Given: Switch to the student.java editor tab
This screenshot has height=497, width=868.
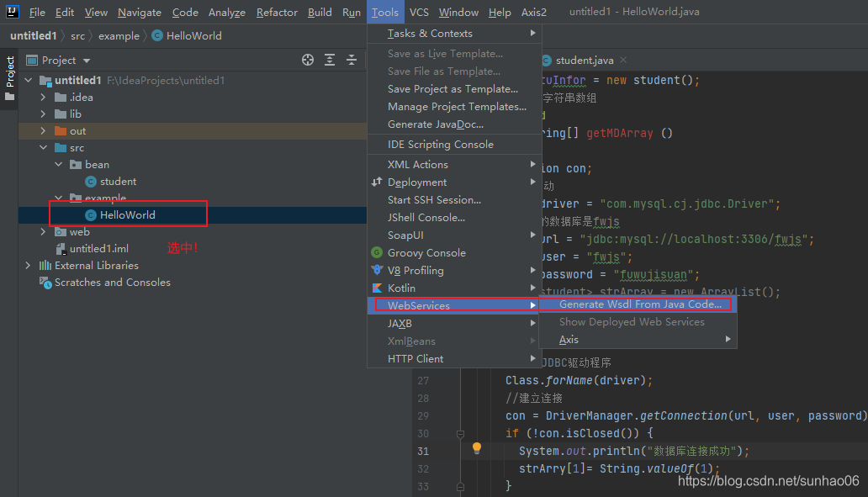Looking at the screenshot, I should coord(585,61).
